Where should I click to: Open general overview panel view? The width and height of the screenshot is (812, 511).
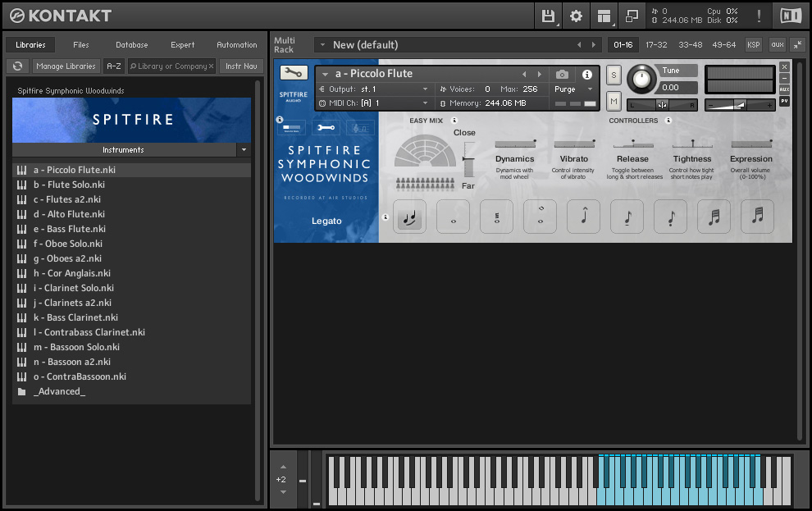pyautogui.click(x=291, y=127)
